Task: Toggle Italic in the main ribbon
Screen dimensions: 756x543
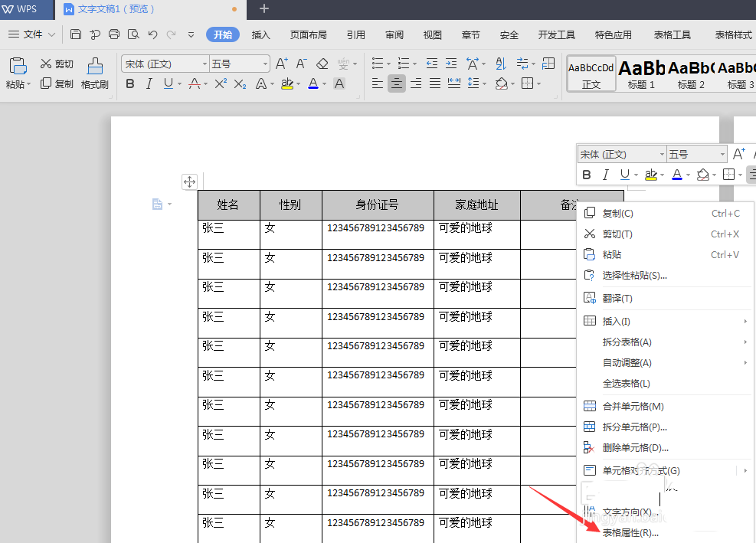Action: point(149,84)
